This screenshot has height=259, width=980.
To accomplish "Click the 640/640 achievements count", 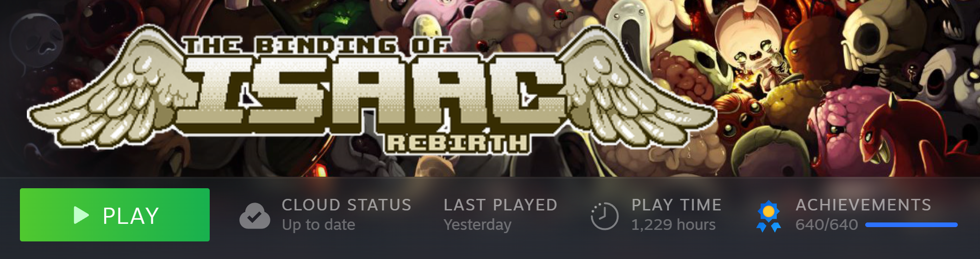I will (x=827, y=225).
